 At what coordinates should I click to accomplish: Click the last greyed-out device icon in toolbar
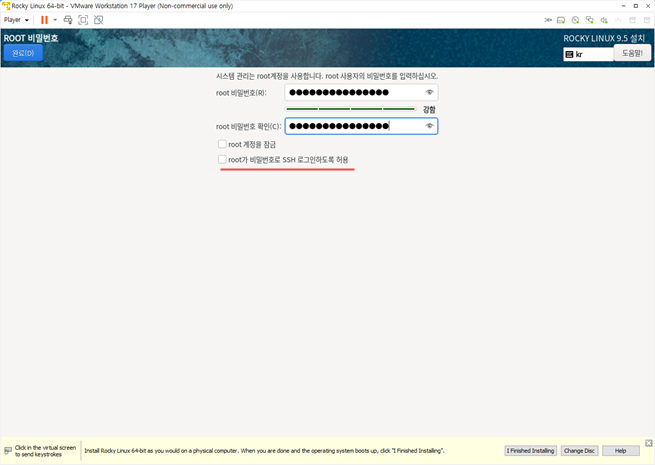647,20
